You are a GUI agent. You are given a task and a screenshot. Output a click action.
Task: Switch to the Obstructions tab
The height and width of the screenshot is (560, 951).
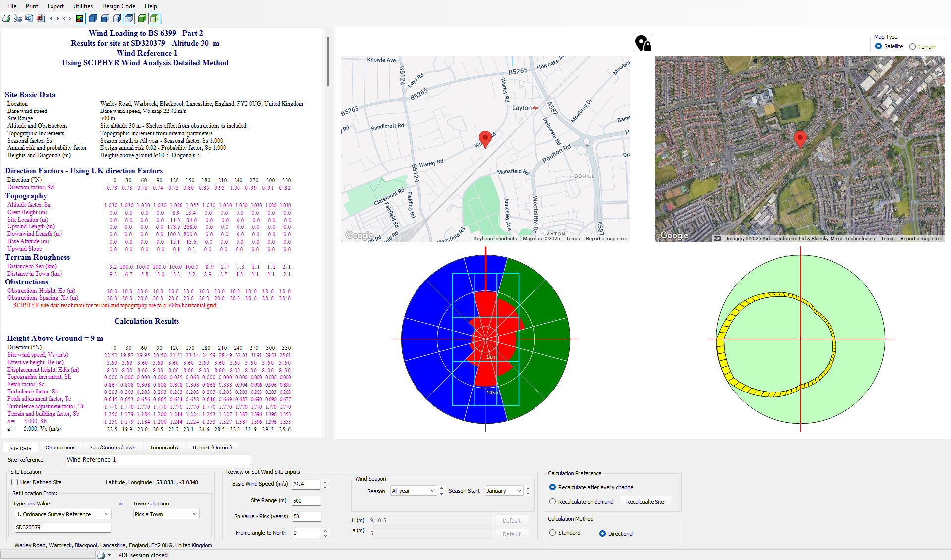tap(60, 448)
